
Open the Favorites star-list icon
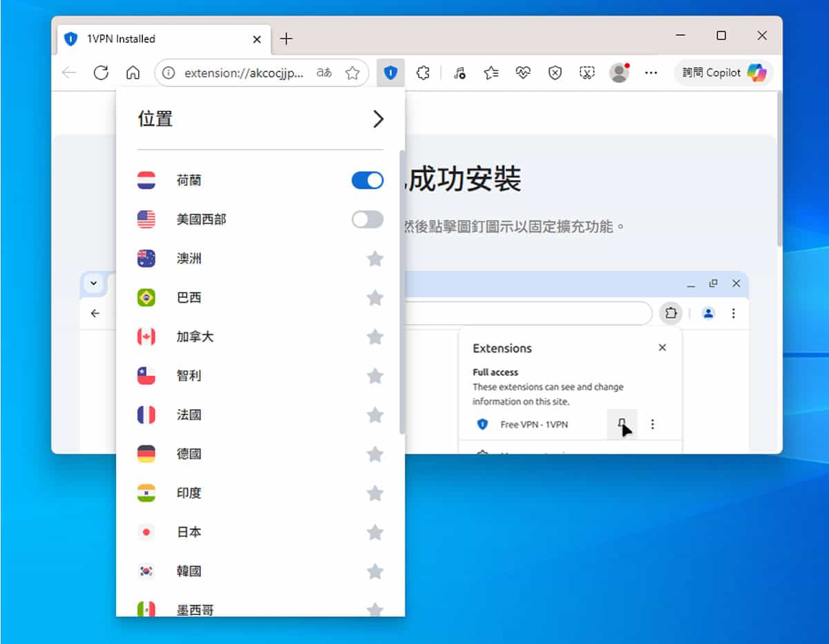pos(490,73)
